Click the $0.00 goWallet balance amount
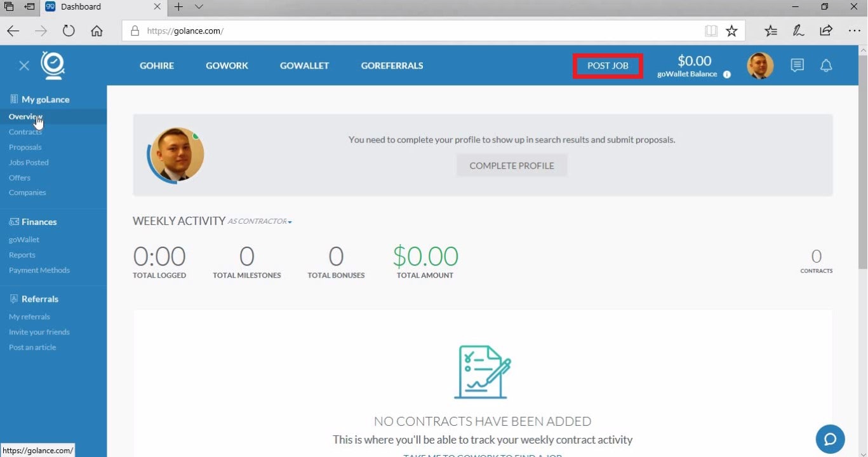This screenshot has width=868, height=457. pyautogui.click(x=694, y=61)
